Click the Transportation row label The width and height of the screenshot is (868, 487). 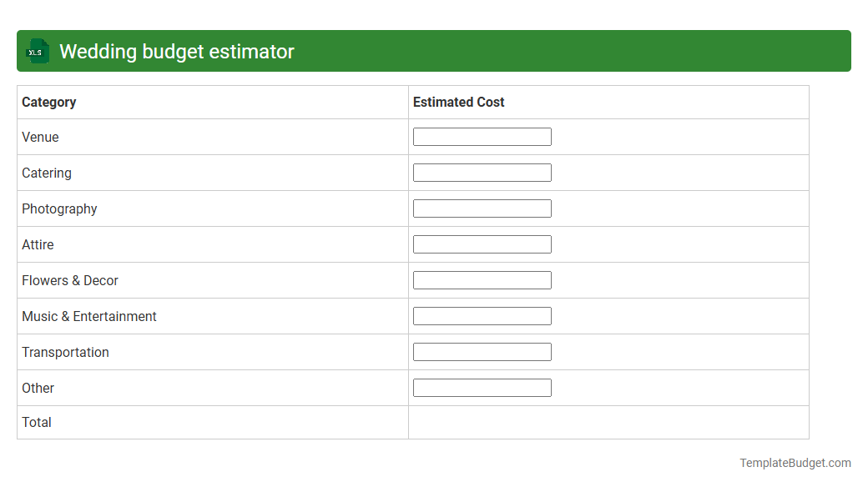(65, 352)
